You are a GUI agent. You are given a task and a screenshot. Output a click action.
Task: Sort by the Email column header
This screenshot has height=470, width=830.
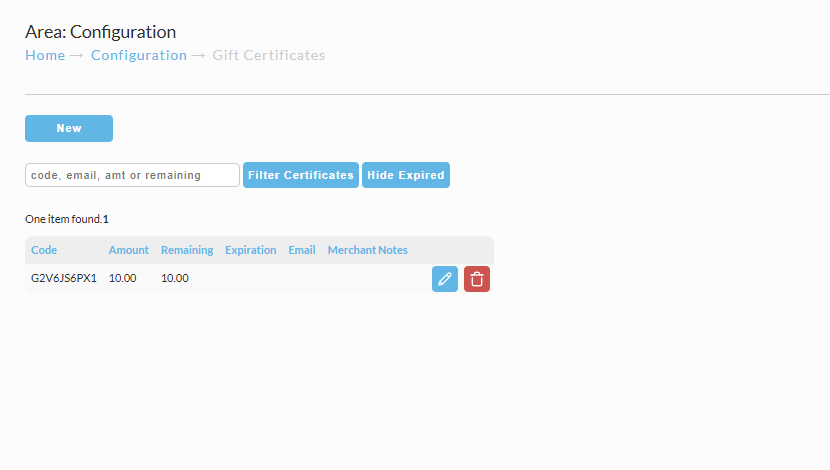tap(302, 250)
